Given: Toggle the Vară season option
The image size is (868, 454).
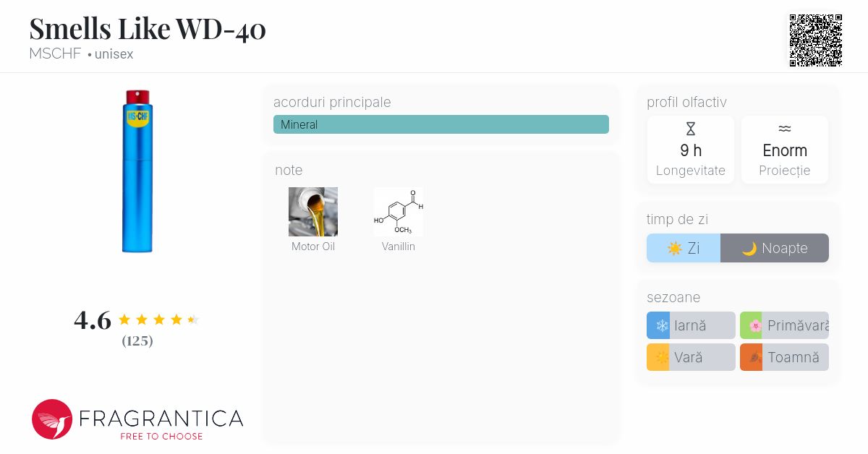Looking at the screenshot, I should point(691,357).
